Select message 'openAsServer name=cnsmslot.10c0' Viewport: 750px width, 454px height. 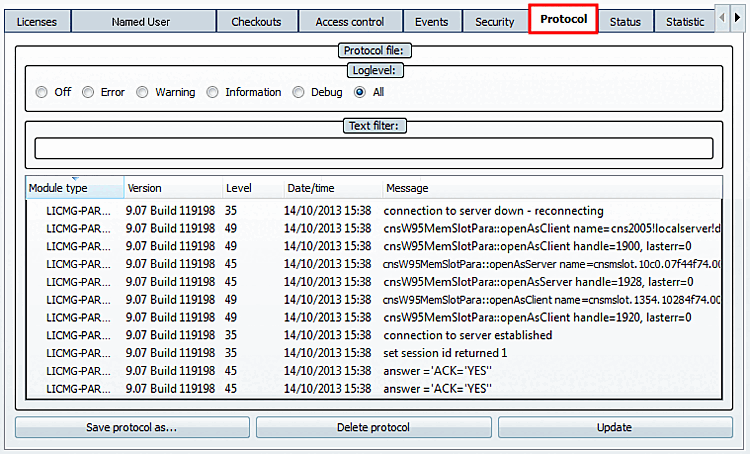pos(552,264)
